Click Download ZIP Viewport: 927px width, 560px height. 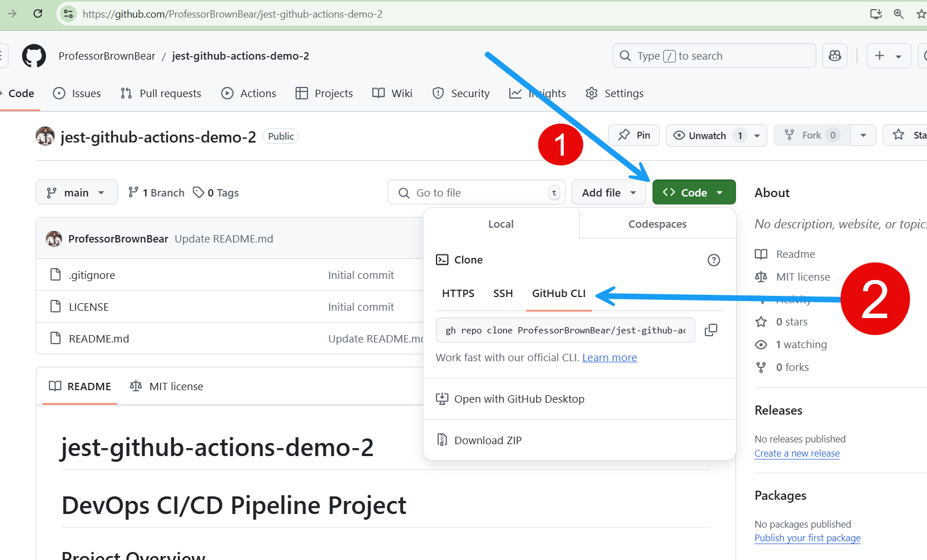[x=488, y=440]
